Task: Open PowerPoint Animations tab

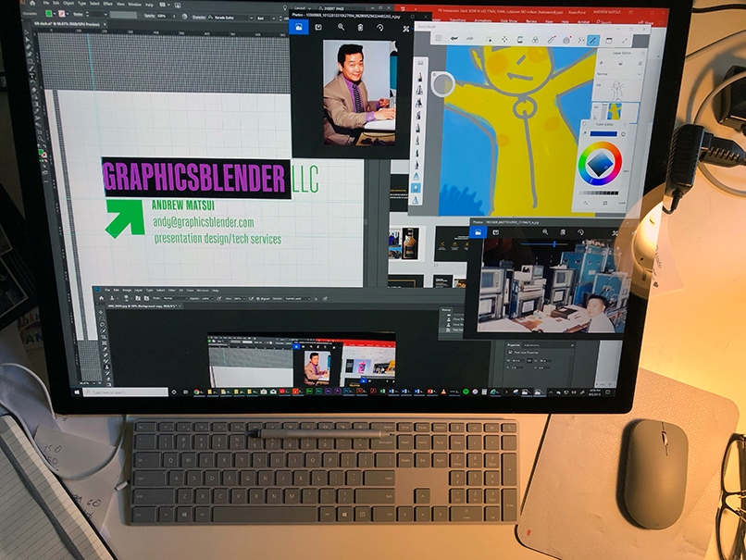Action: pyautogui.click(x=483, y=20)
